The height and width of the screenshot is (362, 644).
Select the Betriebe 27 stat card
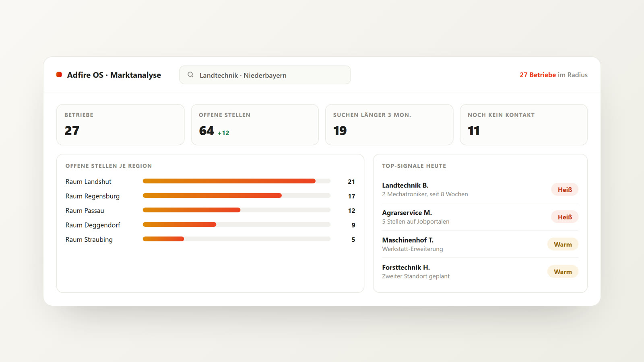click(x=120, y=125)
